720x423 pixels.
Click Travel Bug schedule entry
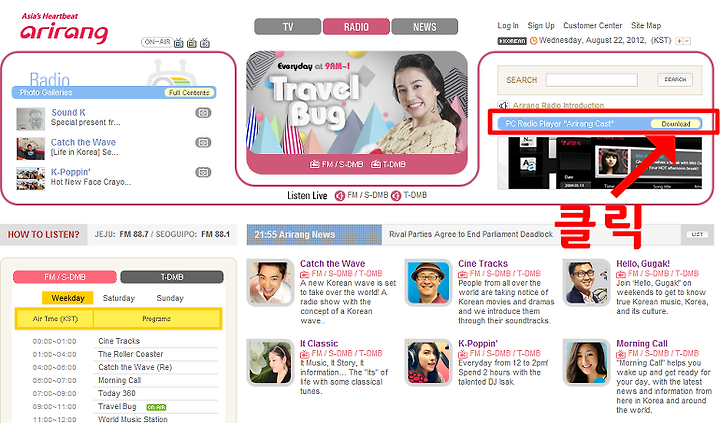pos(117,407)
